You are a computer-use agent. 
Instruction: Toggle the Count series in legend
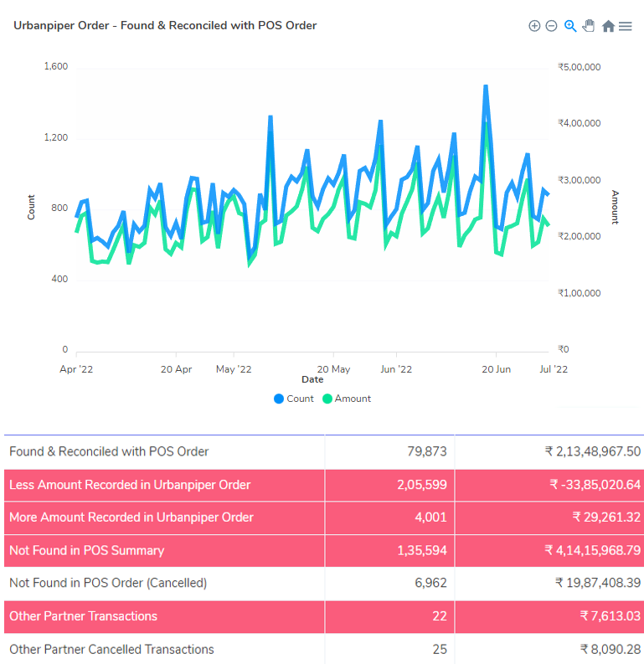pyautogui.click(x=294, y=399)
